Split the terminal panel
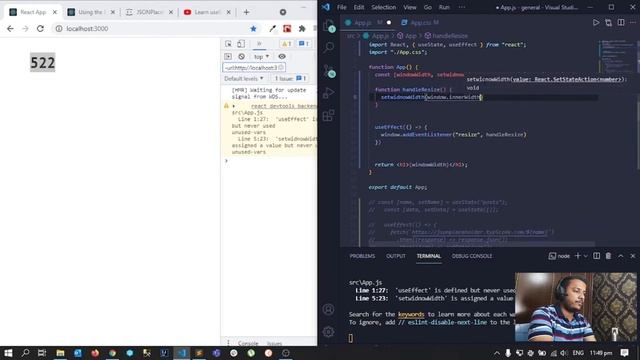The image size is (640, 360). pos(596,256)
